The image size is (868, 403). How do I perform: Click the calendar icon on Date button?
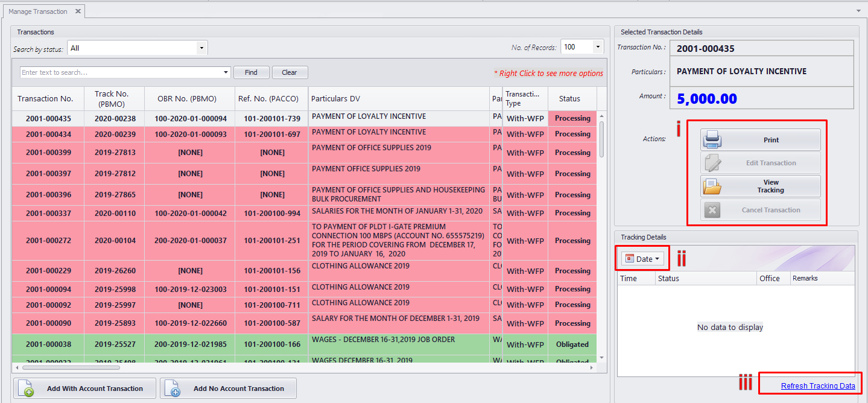629,259
